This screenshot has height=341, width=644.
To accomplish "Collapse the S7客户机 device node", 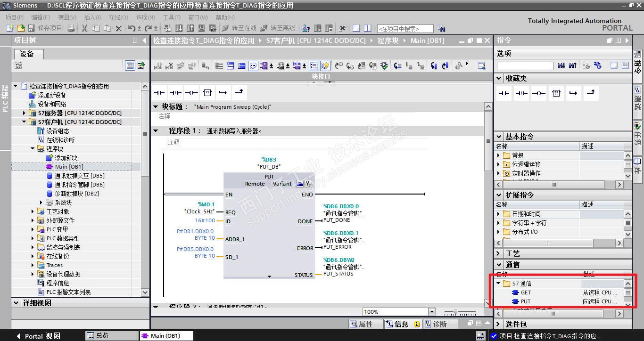I will 25,122.
